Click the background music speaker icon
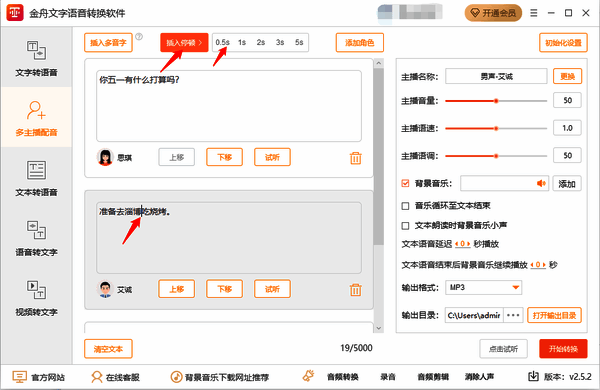 (541, 184)
